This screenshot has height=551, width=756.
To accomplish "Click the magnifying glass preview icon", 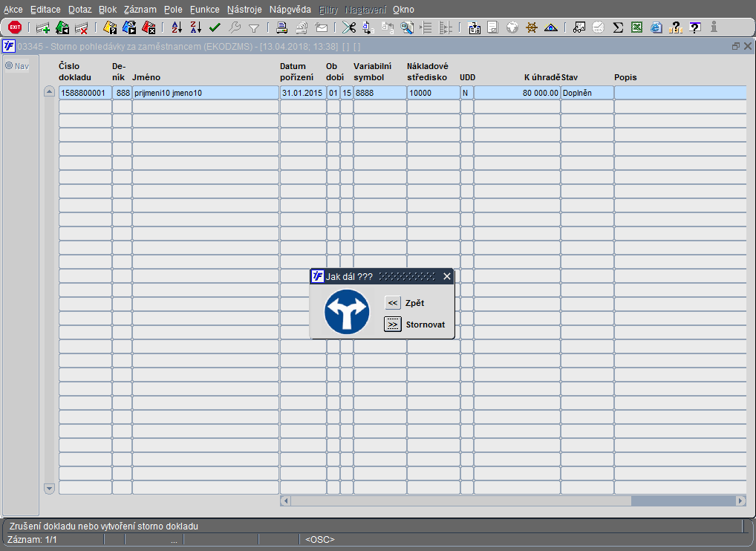I will [407, 27].
